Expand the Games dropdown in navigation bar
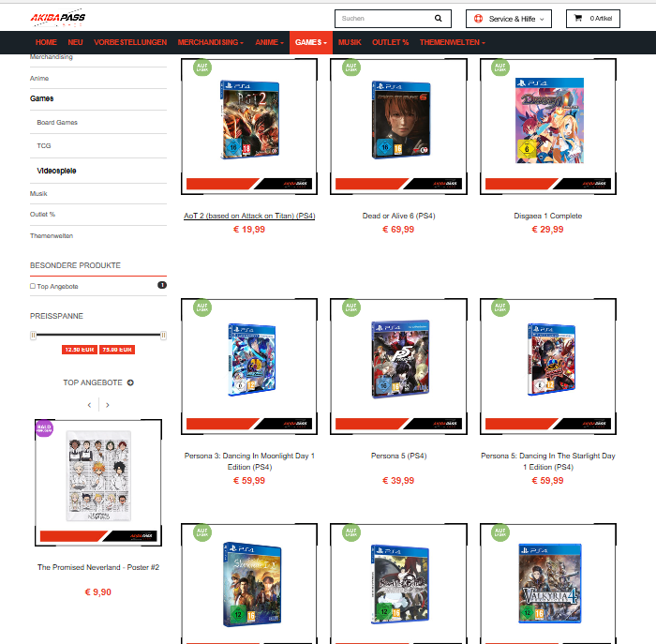The height and width of the screenshot is (644, 656). pos(310,42)
